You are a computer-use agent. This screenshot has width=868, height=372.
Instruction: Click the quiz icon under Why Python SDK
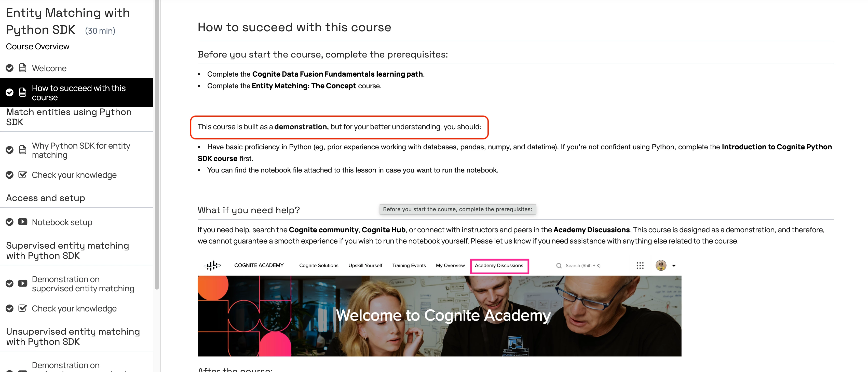(23, 175)
